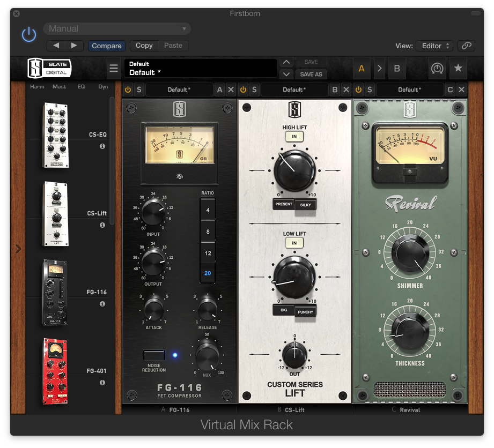
Task: Select the PUNCHY low lift mode
Action: click(305, 312)
